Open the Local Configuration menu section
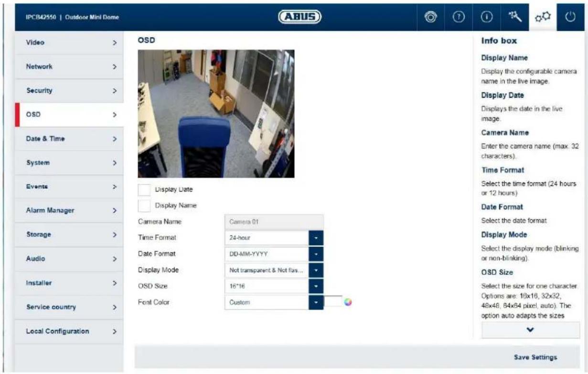This screenshot has width=588, height=374. [69, 331]
